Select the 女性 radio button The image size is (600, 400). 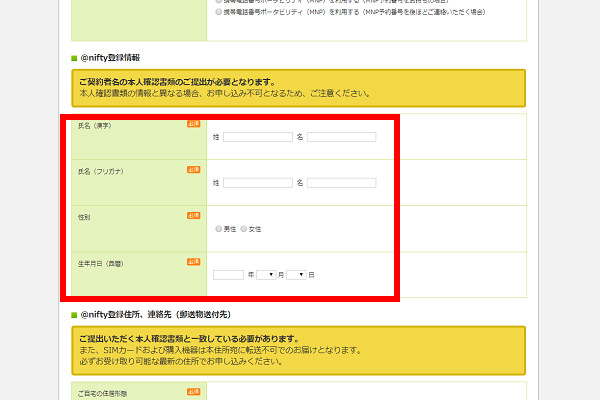[244, 229]
